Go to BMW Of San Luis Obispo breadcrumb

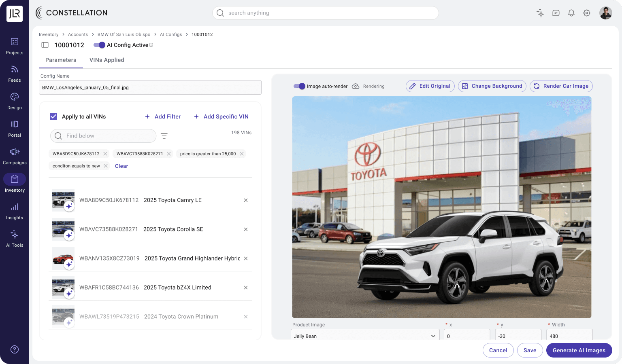point(124,34)
